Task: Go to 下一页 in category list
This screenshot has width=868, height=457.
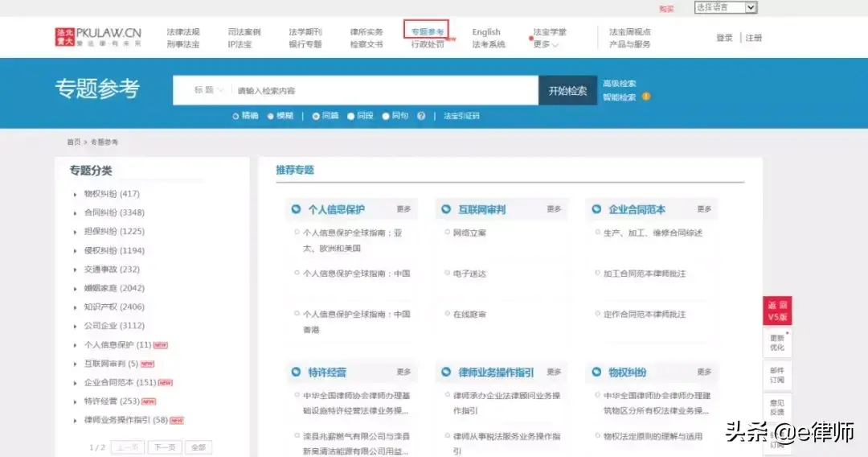Action: pyautogui.click(x=165, y=447)
